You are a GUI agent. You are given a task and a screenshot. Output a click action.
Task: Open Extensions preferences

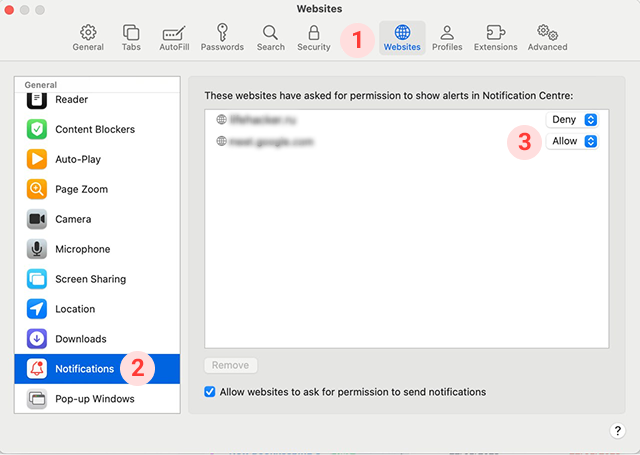click(x=496, y=38)
